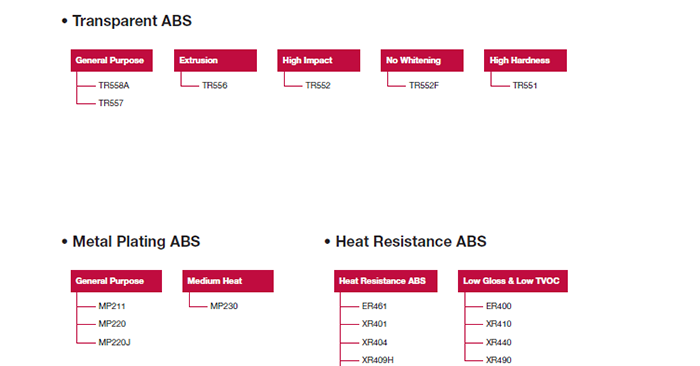The image size is (700, 366).
Task: Click the General Purpose box under Transparent ABS
Action: 112,60
